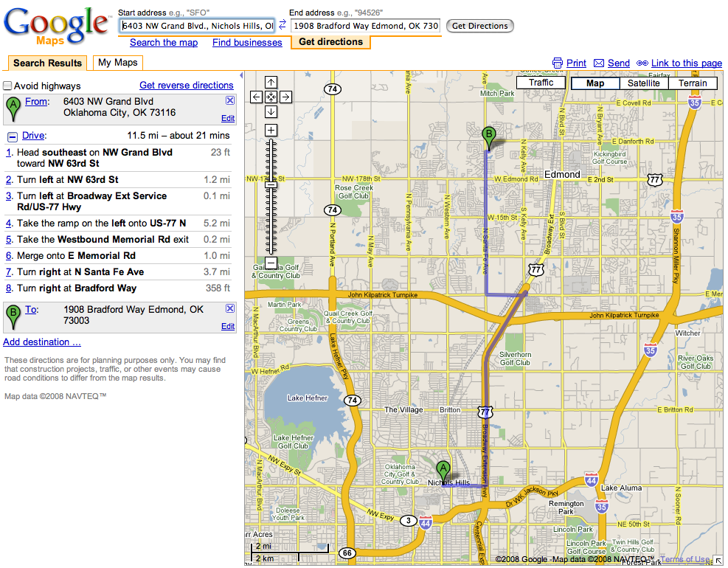
Task: Pan the map down with arrow button
Action: (271, 111)
